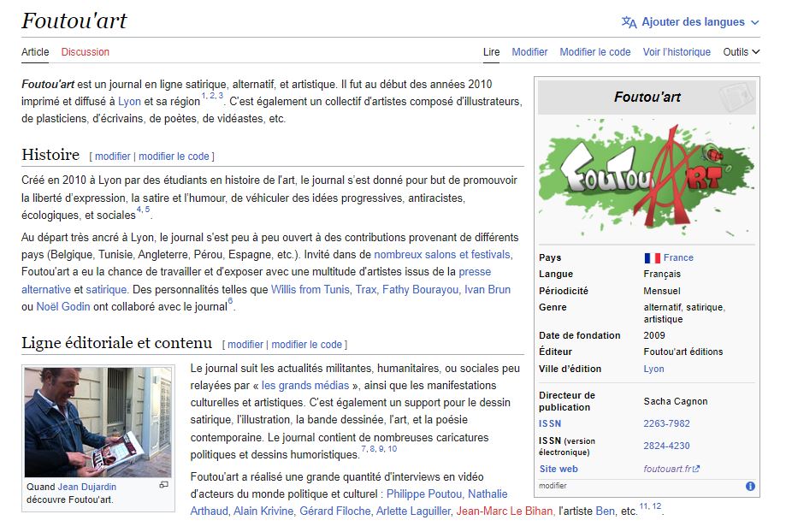Click modifier le code next to Ligne éditoriale
The image size is (786, 532).
(x=307, y=345)
